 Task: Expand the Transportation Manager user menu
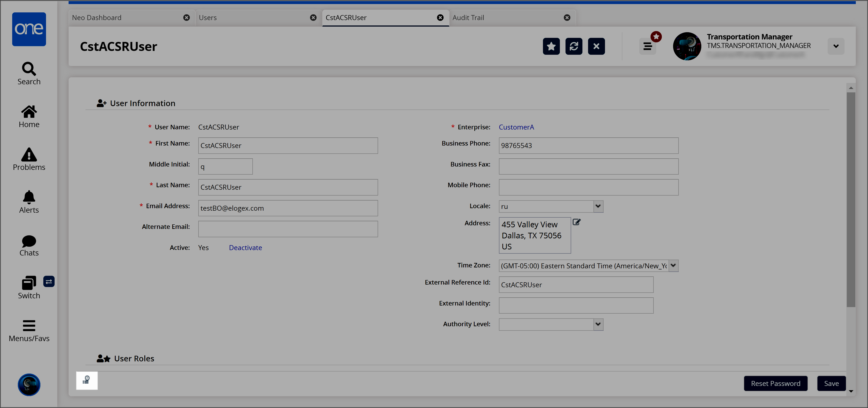(836, 46)
